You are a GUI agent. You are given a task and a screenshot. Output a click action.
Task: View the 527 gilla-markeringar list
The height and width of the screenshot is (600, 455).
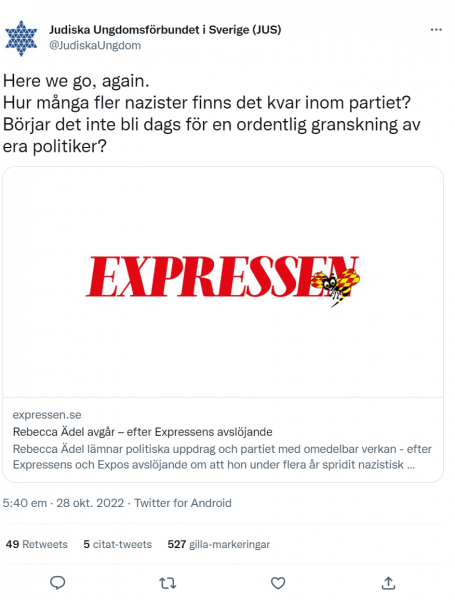coord(219,544)
